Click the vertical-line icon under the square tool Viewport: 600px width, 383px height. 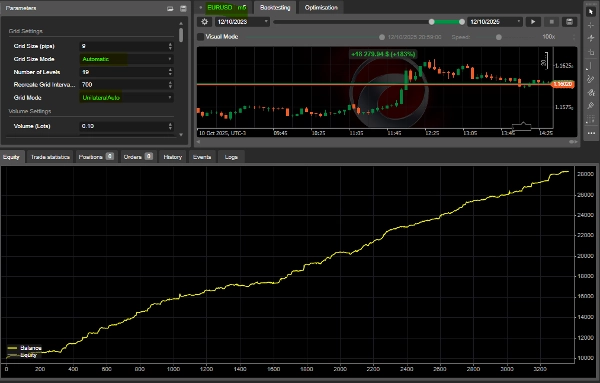tap(591, 66)
